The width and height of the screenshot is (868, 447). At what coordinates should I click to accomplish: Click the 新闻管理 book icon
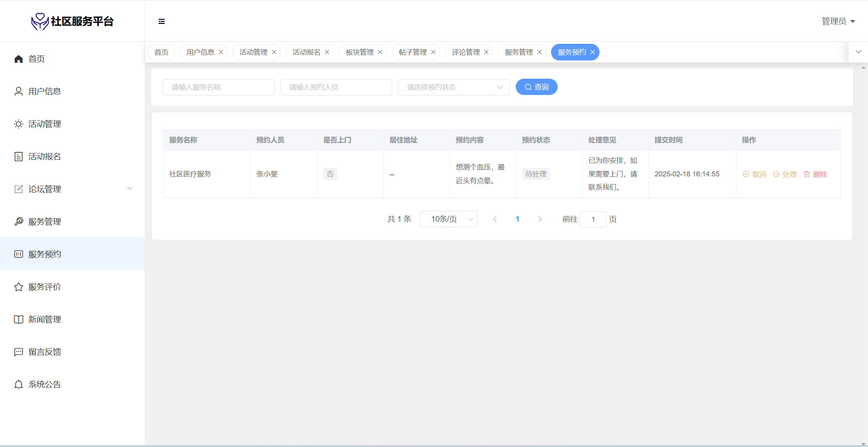(19, 319)
